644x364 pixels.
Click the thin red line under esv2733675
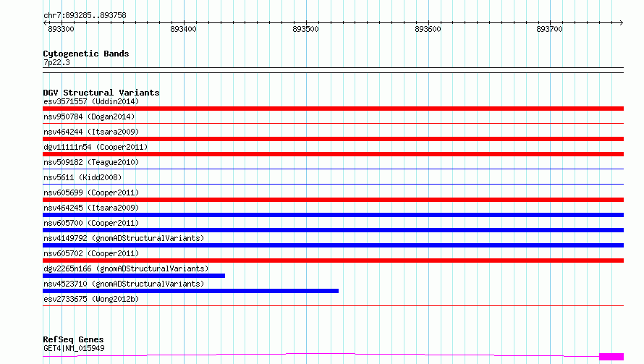[x=333, y=305]
